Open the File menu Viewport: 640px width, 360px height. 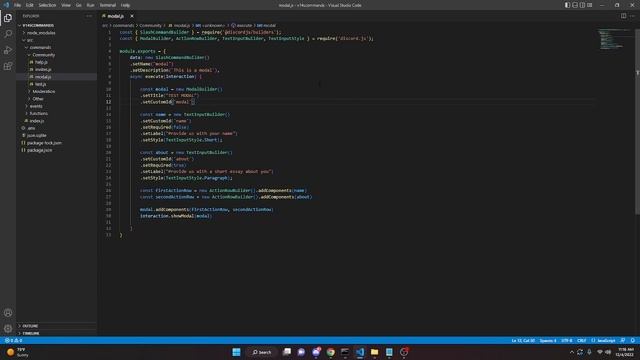pyautogui.click(x=18, y=5)
